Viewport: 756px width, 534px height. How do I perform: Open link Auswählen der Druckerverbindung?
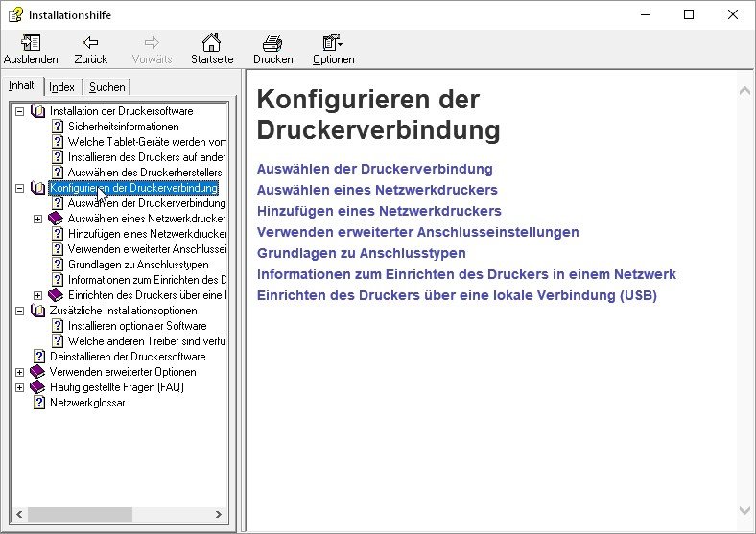(374, 169)
